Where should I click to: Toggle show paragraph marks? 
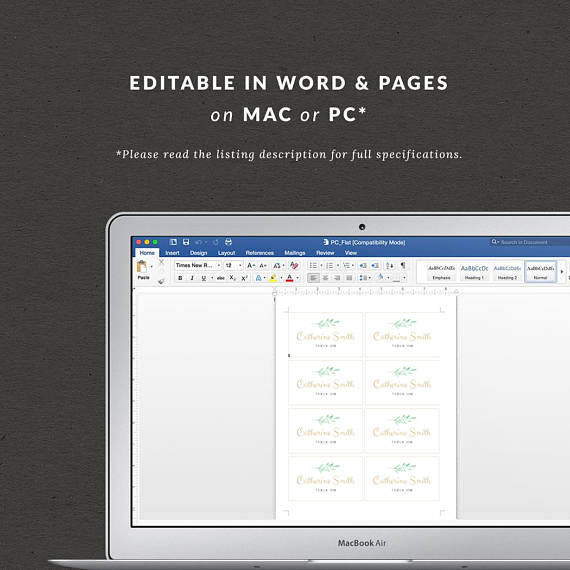click(x=403, y=265)
